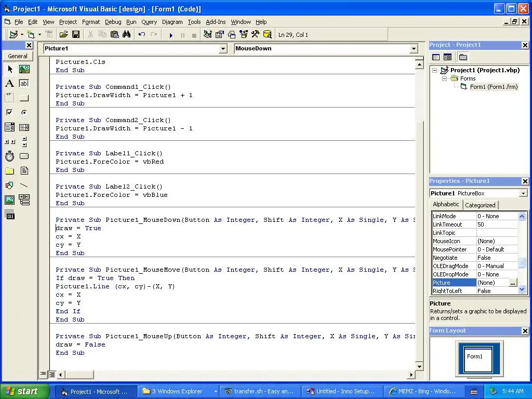Select the Line tool in toolbox

point(24,185)
